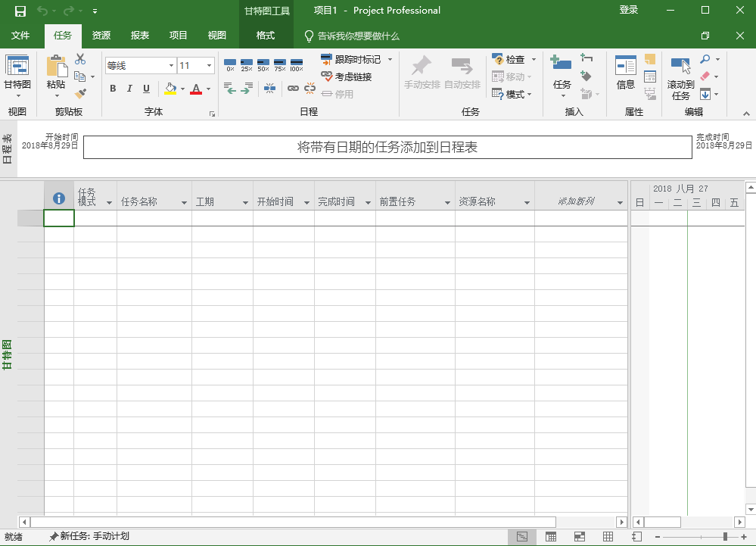Outdent the selected task
Screen dimensions: 756x546
coord(230,88)
